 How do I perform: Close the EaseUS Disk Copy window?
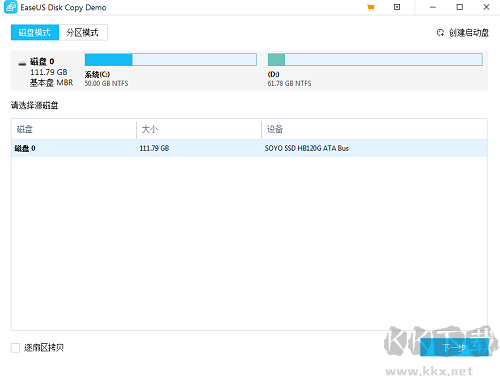click(486, 7)
